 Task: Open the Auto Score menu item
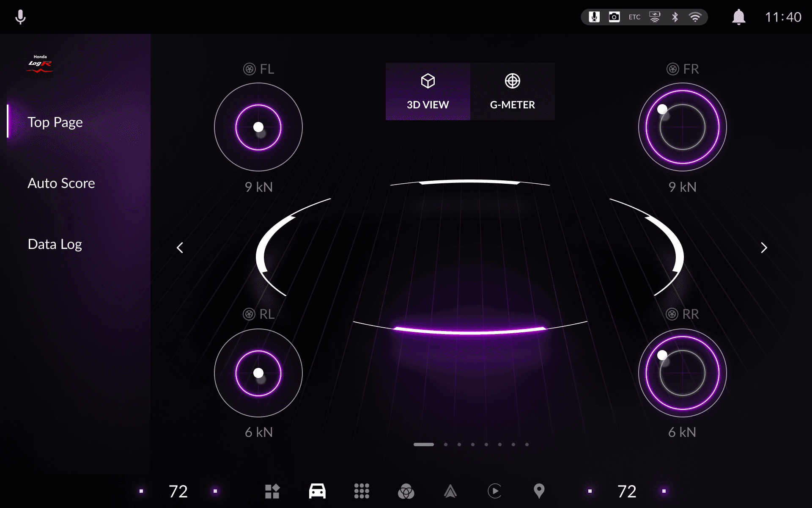tap(61, 183)
